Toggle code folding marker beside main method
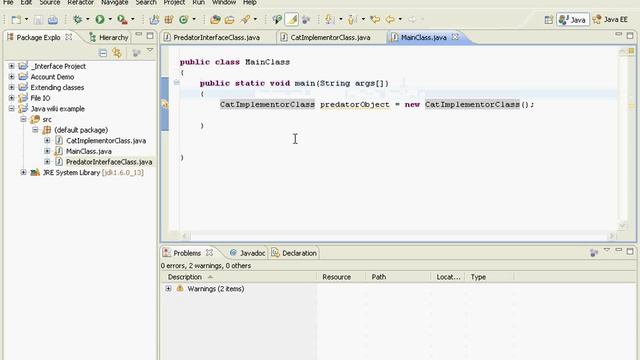The height and width of the screenshot is (360, 640). (x=177, y=83)
